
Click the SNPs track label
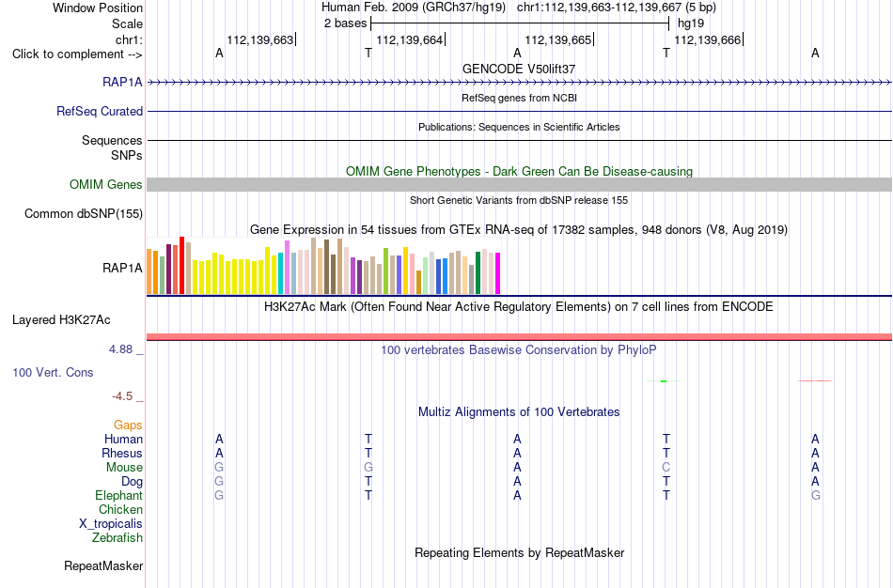tap(127, 155)
